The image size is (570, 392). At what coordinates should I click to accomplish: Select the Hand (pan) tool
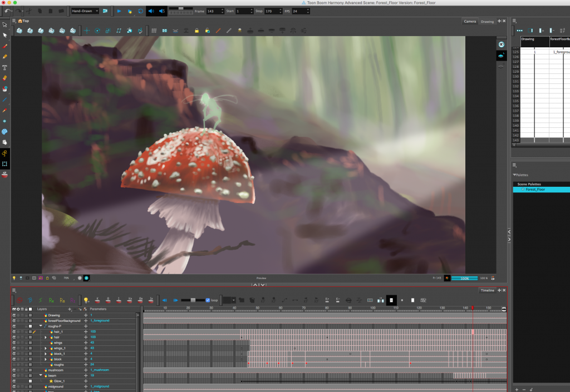pyautogui.click(x=5, y=142)
